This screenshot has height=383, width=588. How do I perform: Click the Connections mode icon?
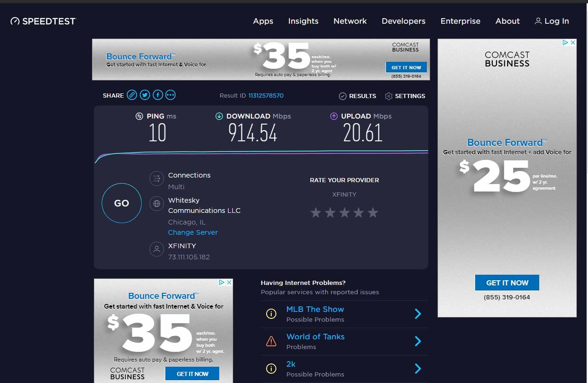[x=157, y=178]
